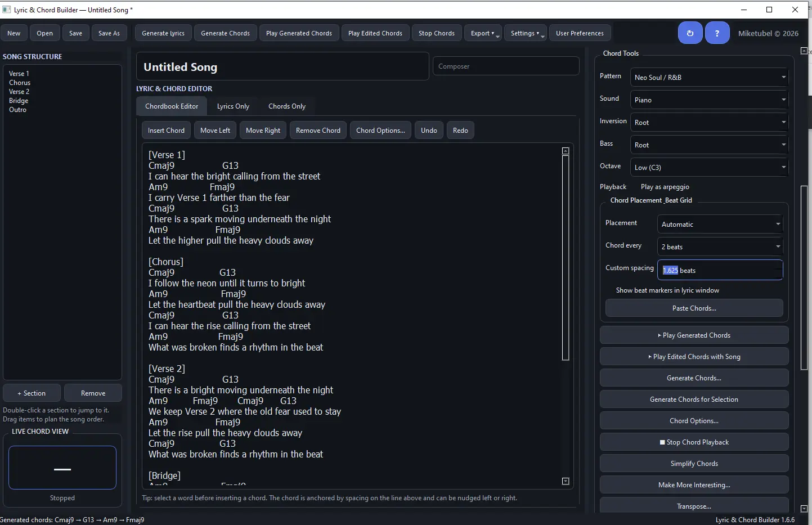
Task: Open help with the question mark button
Action: point(717,33)
